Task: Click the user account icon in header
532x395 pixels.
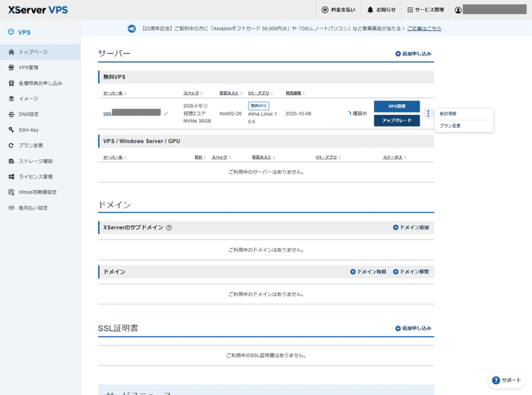Action: click(x=458, y=10)
